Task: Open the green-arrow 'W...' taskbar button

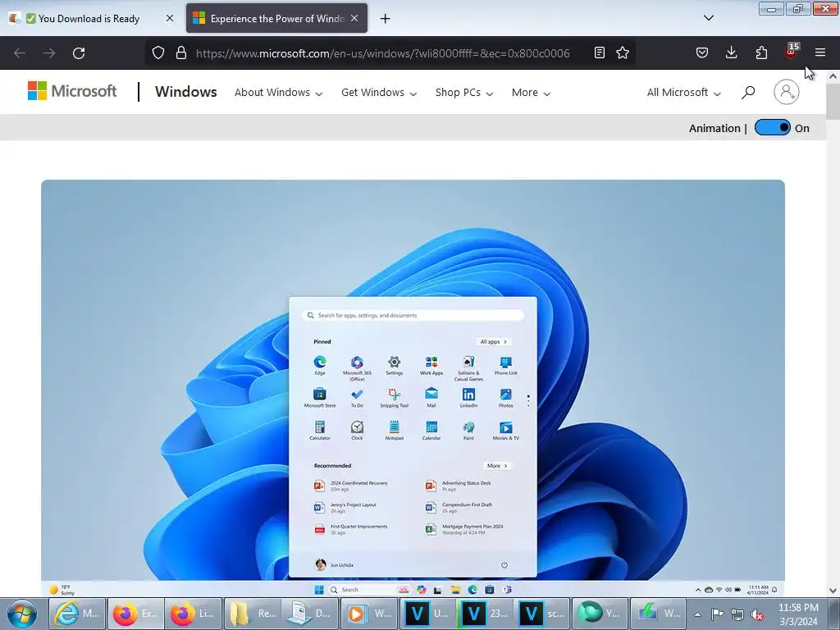Action: pyautogui.click(x=657, y=614)
